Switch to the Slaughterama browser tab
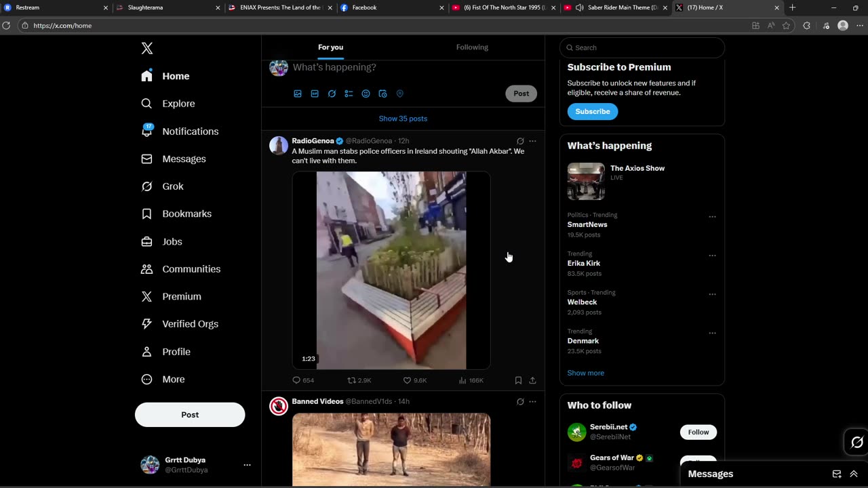 [x=167, y=7]
